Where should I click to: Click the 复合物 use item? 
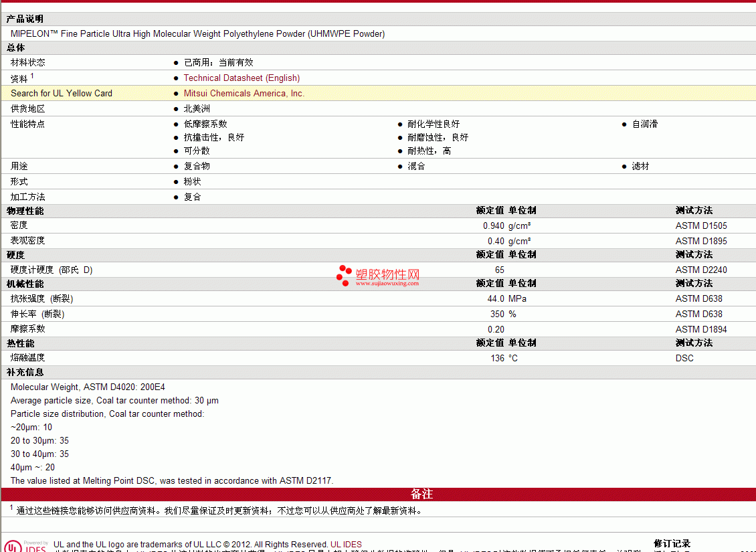tap(197, 167)
